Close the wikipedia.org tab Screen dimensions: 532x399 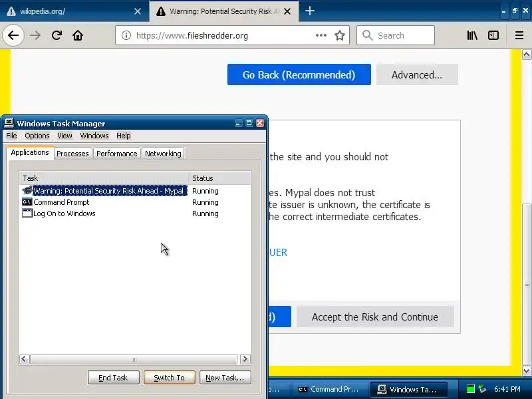(x=138, y=11)
